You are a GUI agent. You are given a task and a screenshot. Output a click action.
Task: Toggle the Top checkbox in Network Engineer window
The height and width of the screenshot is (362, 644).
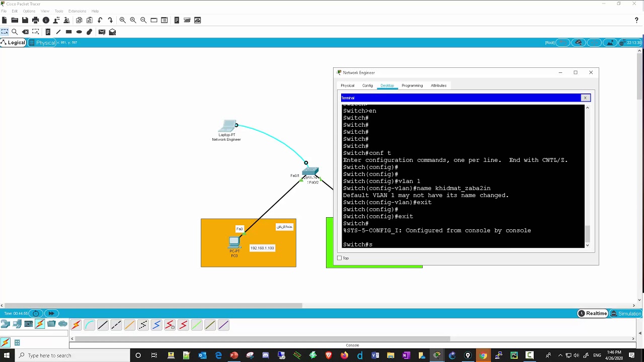coord(339,258)
